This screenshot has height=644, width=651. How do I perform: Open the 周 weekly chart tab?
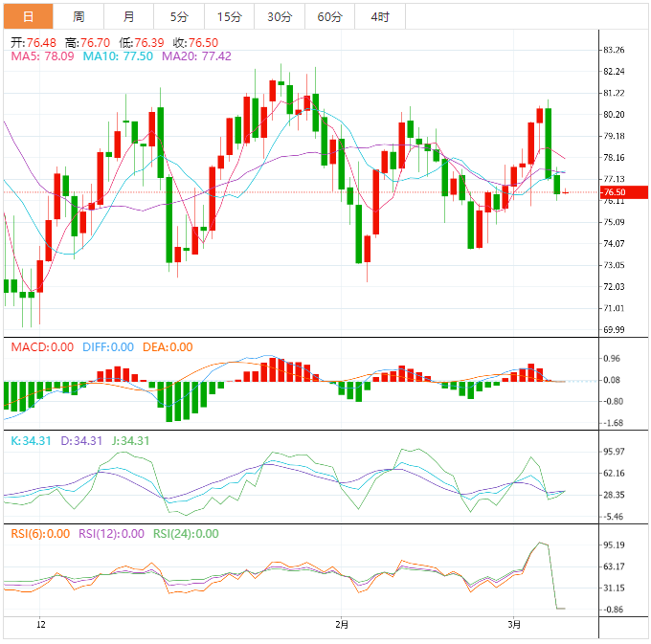[x=79, y=16]
